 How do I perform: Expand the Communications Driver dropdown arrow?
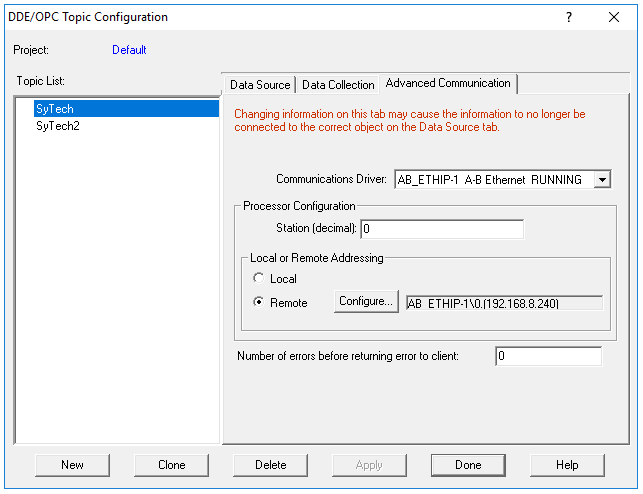pos(602,180)
